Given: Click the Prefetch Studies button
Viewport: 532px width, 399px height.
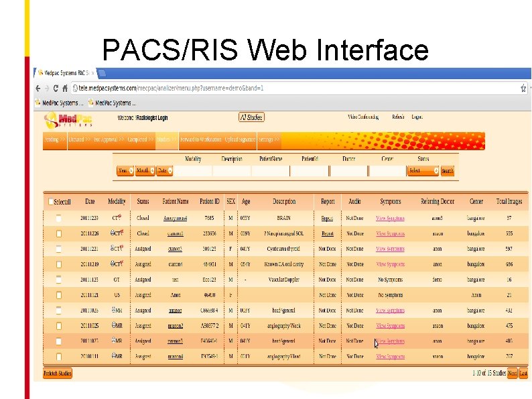Looking at the screenshot, I should [58, 374].
